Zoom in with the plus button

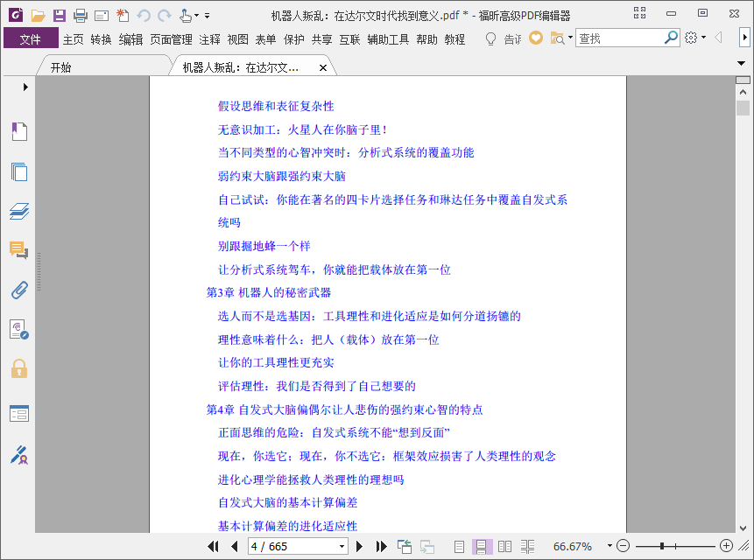726,546
